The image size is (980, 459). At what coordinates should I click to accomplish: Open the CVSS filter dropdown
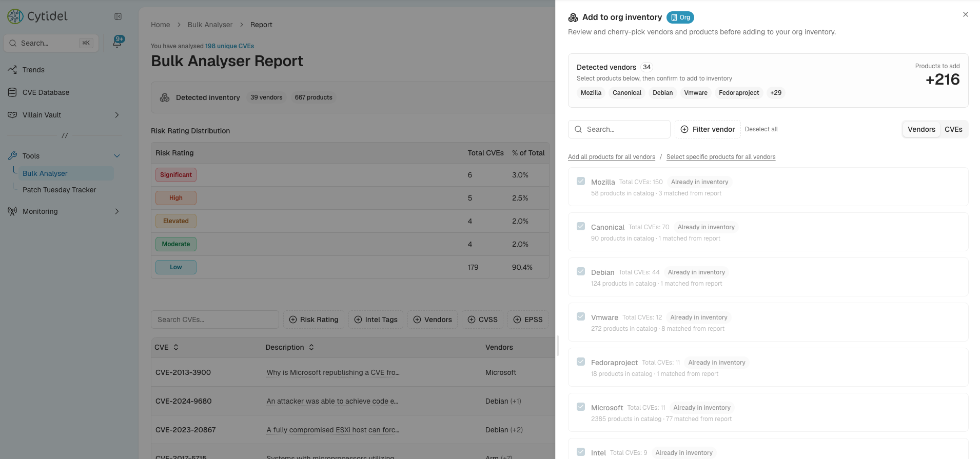click(x=482, y=320)
